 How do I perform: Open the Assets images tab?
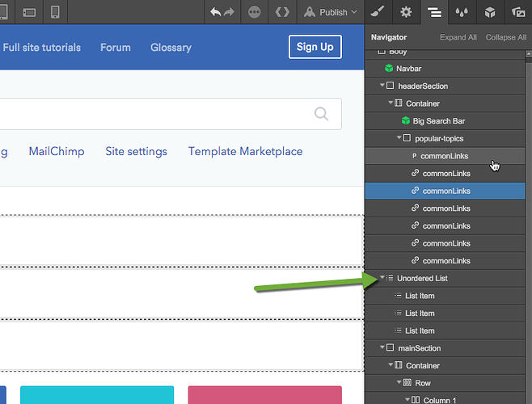pyautogui.click(x=518, y=12)
